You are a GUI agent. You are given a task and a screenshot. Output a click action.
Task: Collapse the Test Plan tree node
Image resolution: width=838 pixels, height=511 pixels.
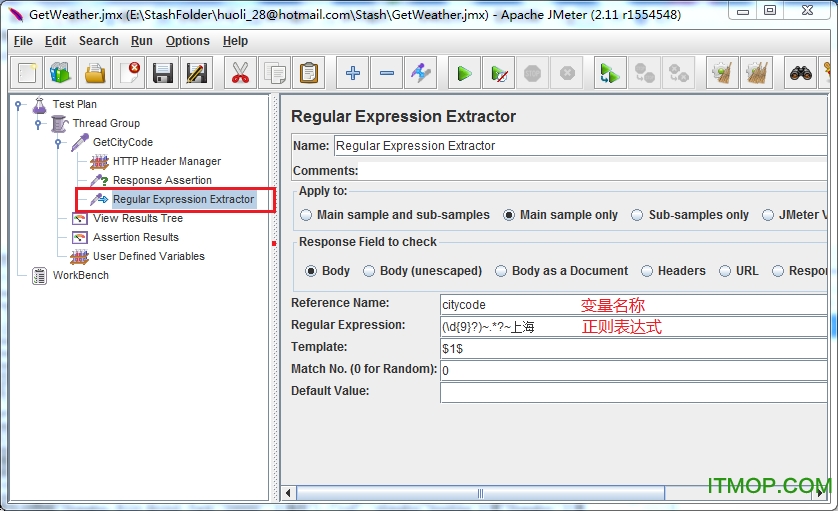(x=18, y=104)
